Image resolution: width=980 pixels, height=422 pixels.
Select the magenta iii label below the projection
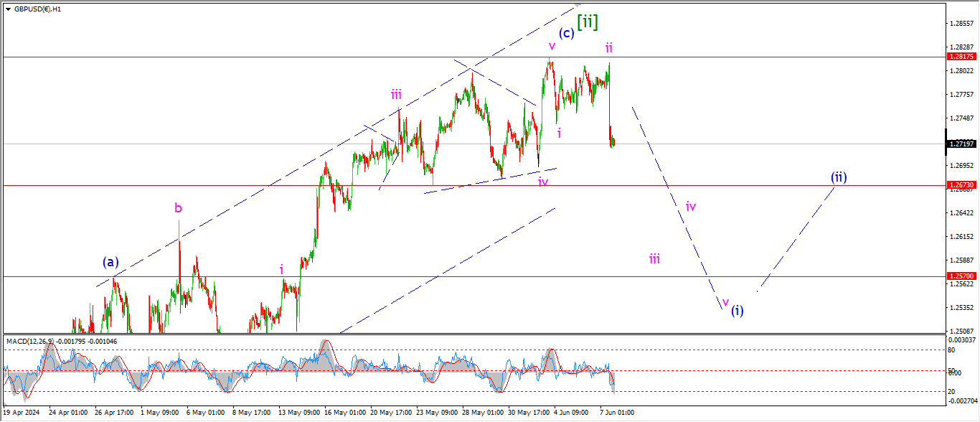[654, 259]
